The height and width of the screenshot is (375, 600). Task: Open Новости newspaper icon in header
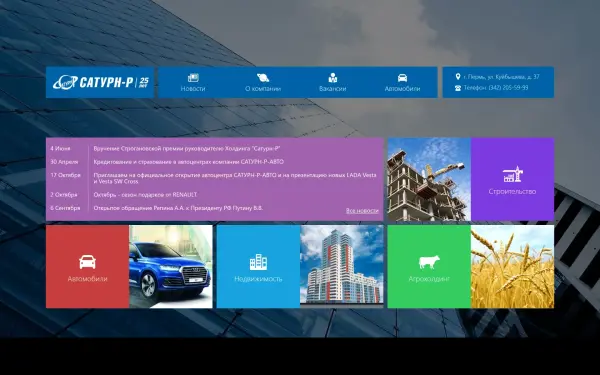193,78
